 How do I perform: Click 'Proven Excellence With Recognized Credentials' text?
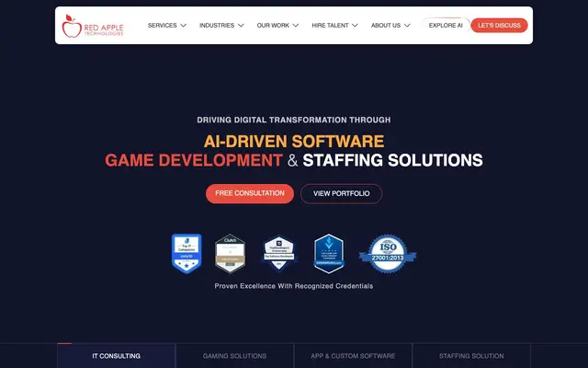pos(294,286)
